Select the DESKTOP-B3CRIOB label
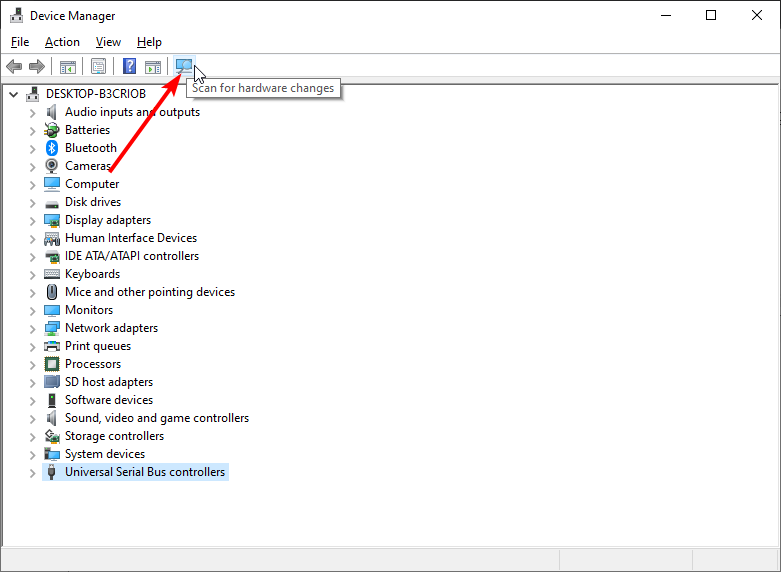 click(x=96, y=94)
